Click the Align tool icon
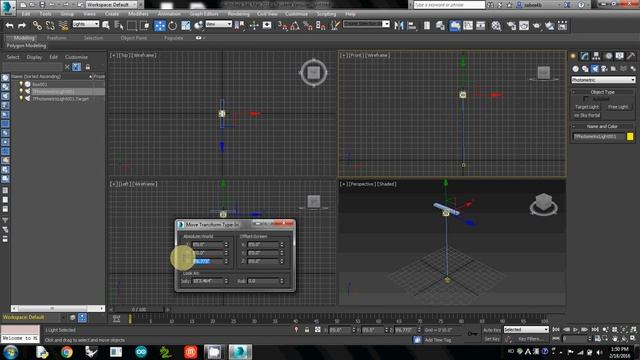Image resolution: width=640 pixels, height=360 pixels. tap(412, 26)
